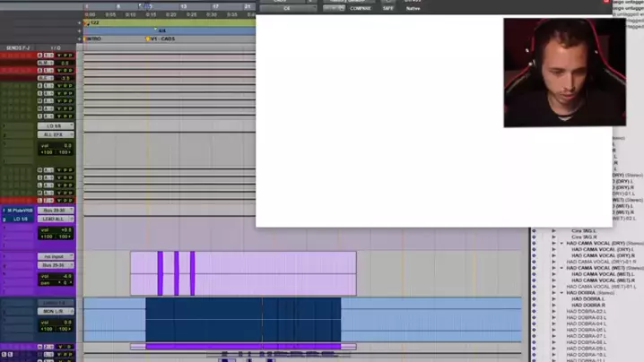Click the R PlateVRB insert slot
Viewport: 644px width, 362px height.
tap(18, 211)
